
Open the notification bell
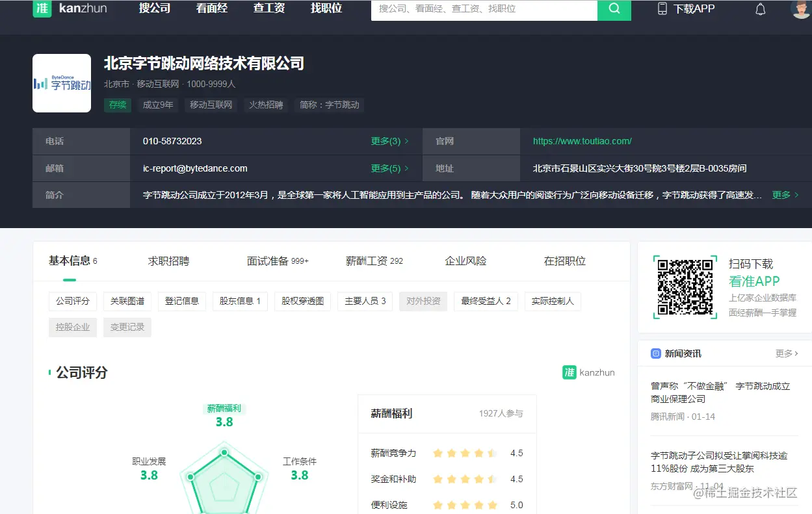pos(760,9)
